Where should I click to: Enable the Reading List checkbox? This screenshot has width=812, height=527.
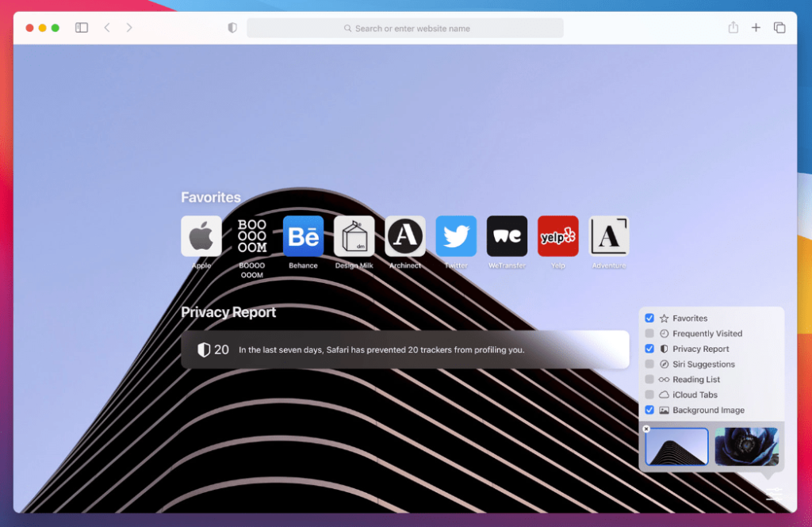pyautogui.click(x=649, y=379)
